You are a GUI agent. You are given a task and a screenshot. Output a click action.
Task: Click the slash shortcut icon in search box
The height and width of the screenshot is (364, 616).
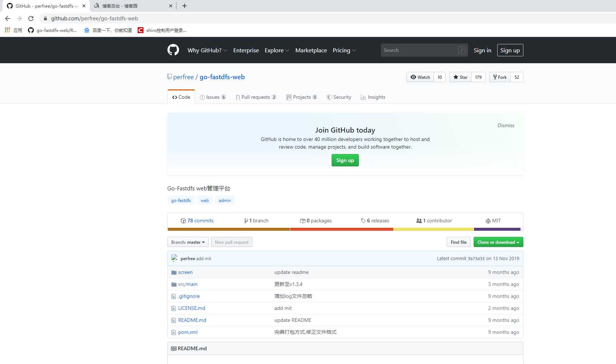[x=462, y=50]
